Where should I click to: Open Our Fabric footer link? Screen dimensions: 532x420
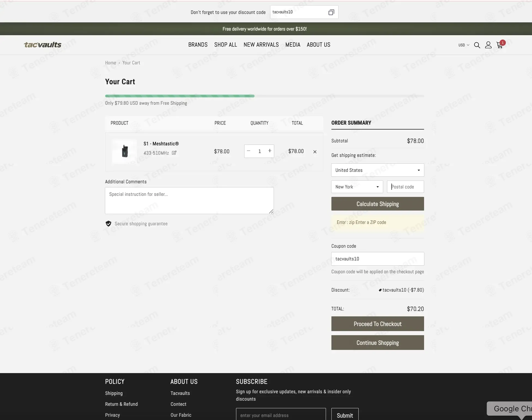pyautogui.click(x=181, y=415)
